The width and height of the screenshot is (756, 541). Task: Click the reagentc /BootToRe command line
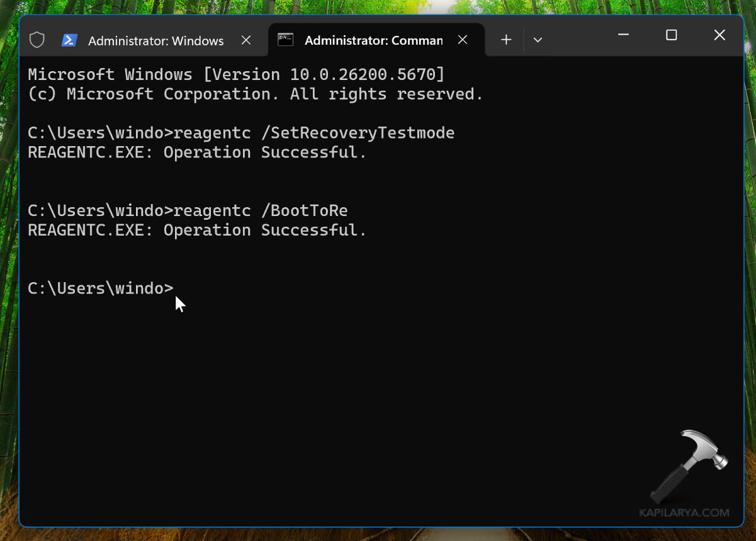pos(260,210)
